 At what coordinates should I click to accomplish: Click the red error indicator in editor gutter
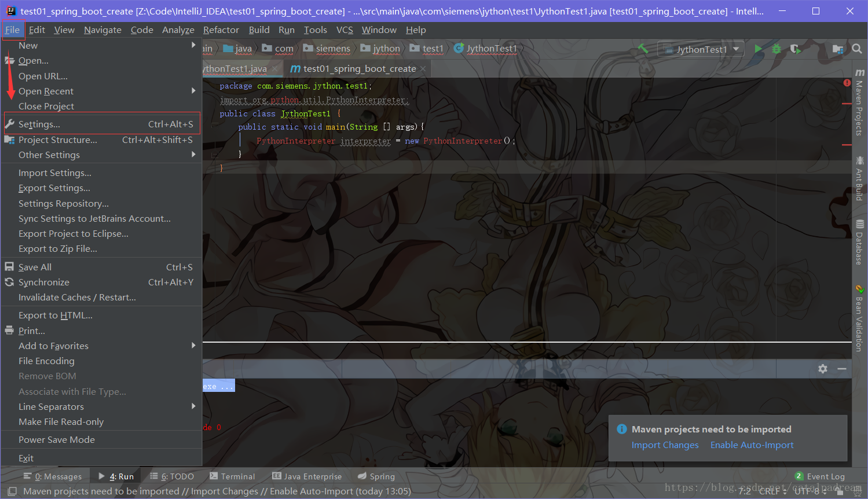pyautogui.click(x=847, y=83)
